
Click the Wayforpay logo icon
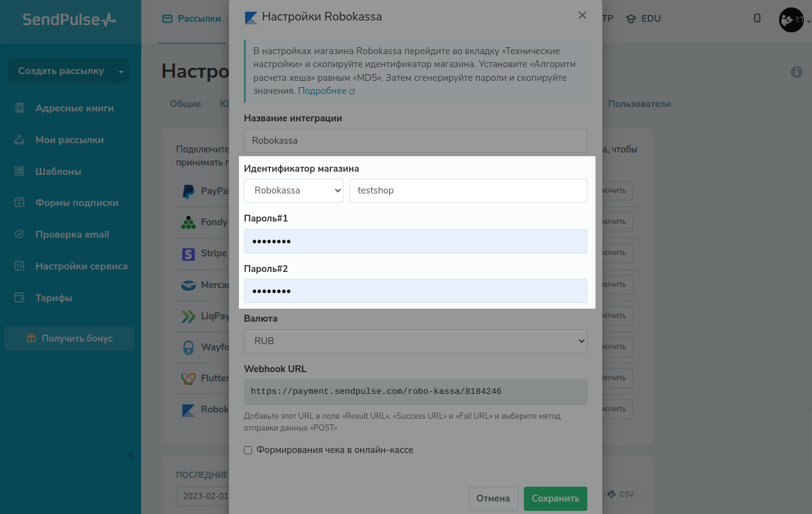[x=188, y=347]
